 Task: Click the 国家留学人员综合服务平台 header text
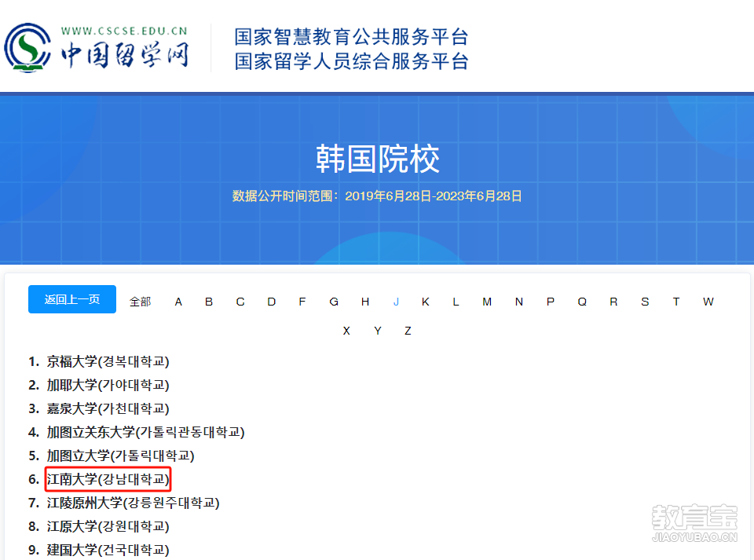point(351,61)
